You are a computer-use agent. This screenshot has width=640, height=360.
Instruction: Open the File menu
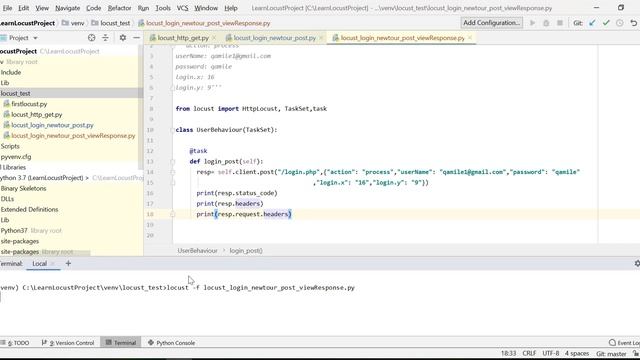[7, 8]
